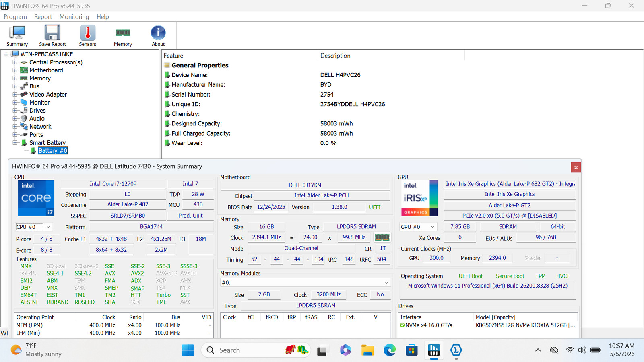644x362 pixels.
Task: Click the LPDDR5 SDRAM memory type field
Action: [x=356, y=227]
